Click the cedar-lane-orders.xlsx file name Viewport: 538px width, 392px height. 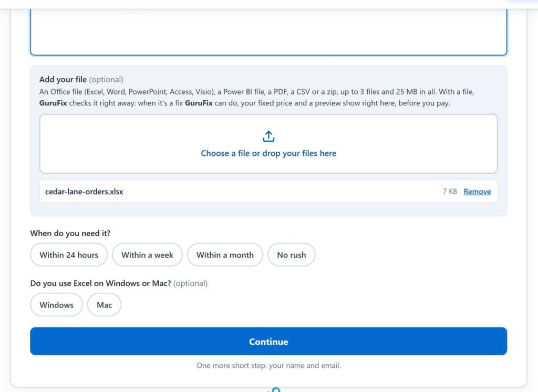tap(84, 192)
